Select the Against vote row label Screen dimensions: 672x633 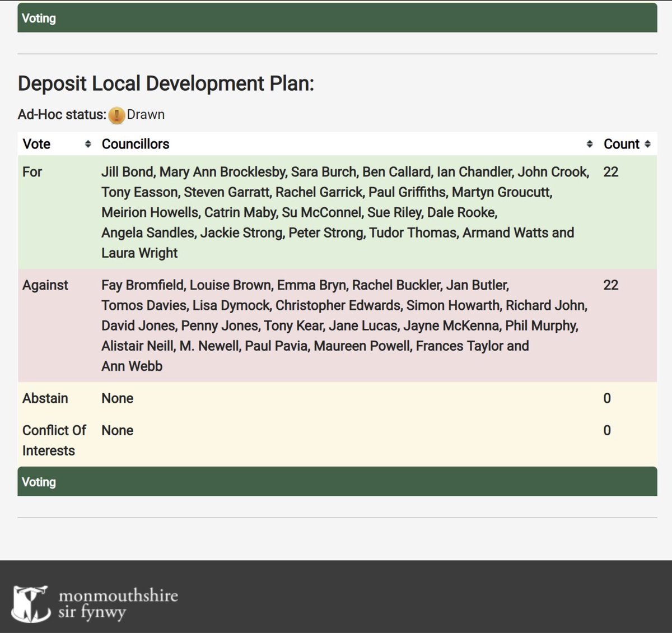tap(45, 285)
